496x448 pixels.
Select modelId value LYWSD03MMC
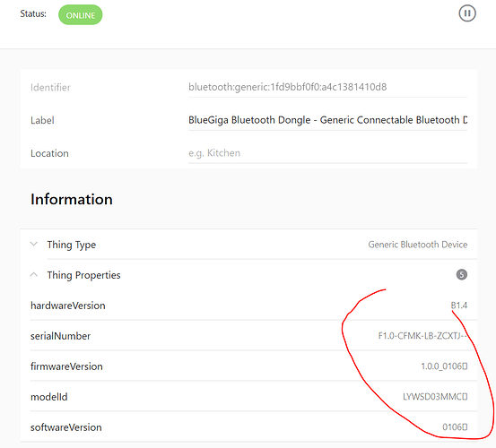point(435,397)
